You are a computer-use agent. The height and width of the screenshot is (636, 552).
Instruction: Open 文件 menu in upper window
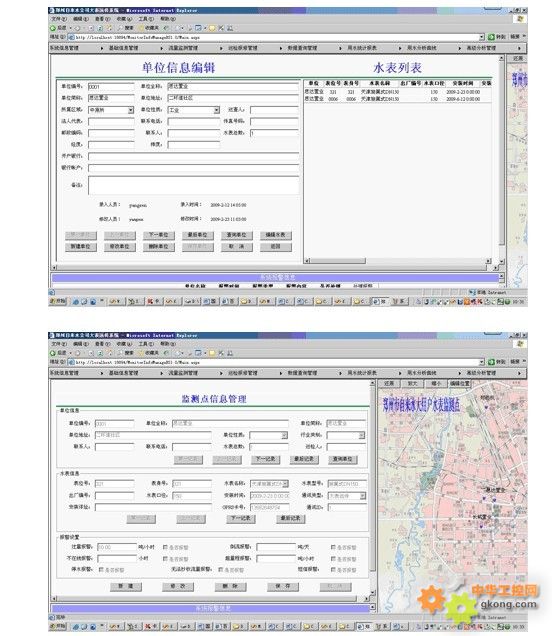pos(58,19)
